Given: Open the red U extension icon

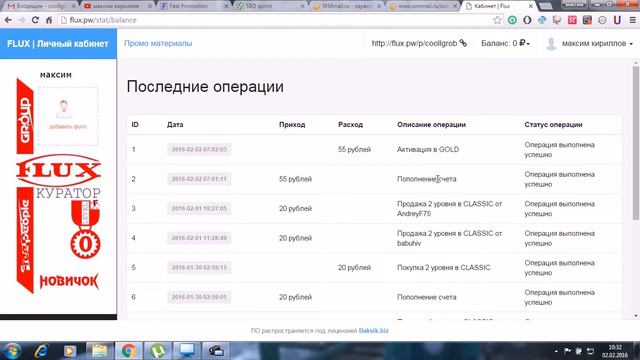Looking at the screenshot, I should tap(617, 20).
